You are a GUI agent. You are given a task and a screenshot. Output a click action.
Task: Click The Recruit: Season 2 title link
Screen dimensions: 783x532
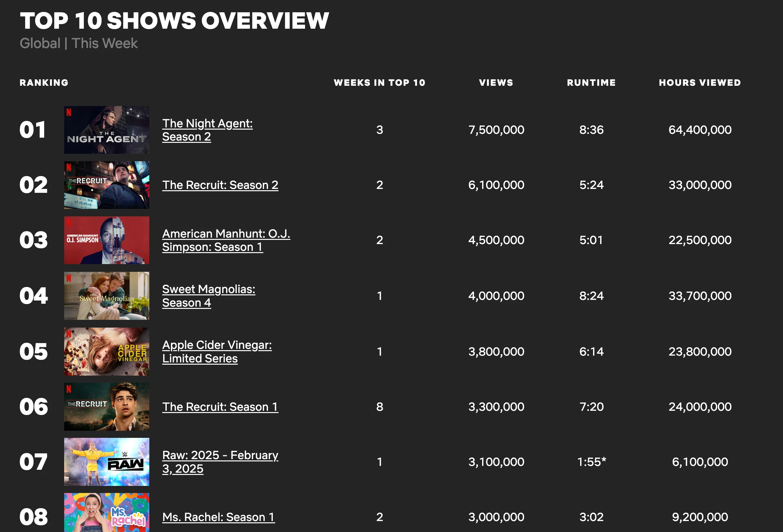coord(220,185)
